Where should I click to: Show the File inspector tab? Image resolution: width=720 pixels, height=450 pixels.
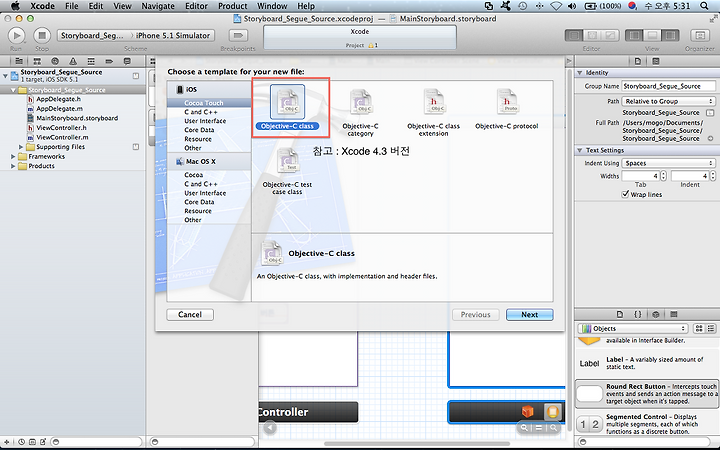point(638,61)
